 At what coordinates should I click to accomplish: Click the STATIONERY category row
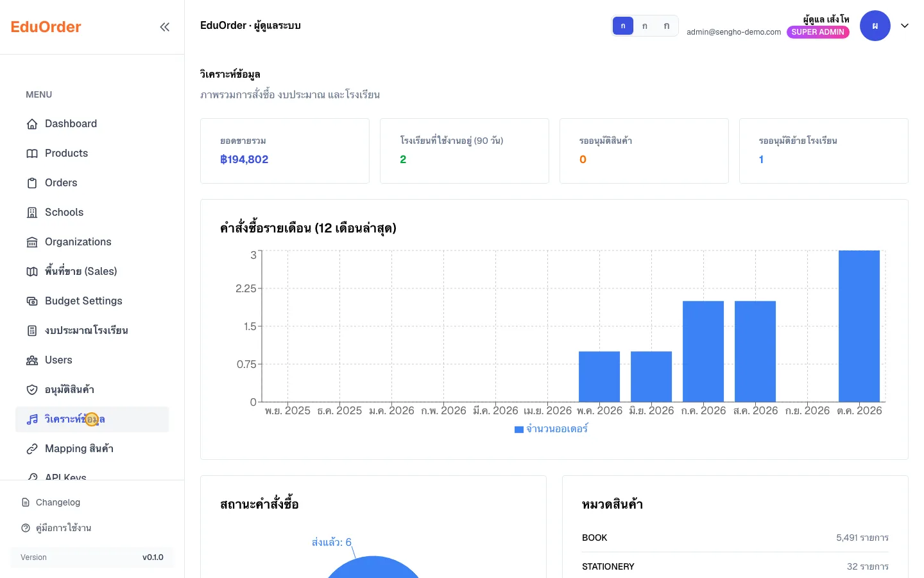tap(735, 566)
